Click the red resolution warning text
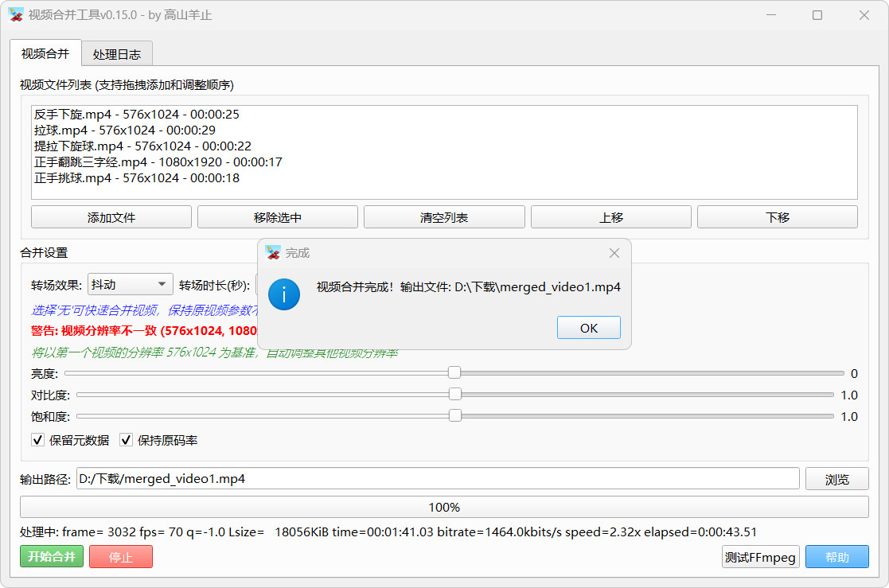The width and height of the screenshot is (889, 588). pyautogui.click(x=144, y=330)
